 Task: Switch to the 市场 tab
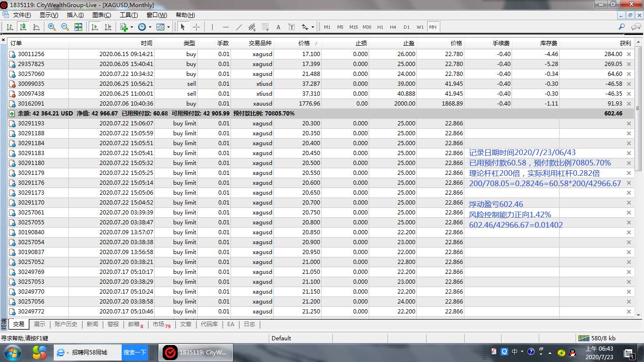[x=161, y=324]
